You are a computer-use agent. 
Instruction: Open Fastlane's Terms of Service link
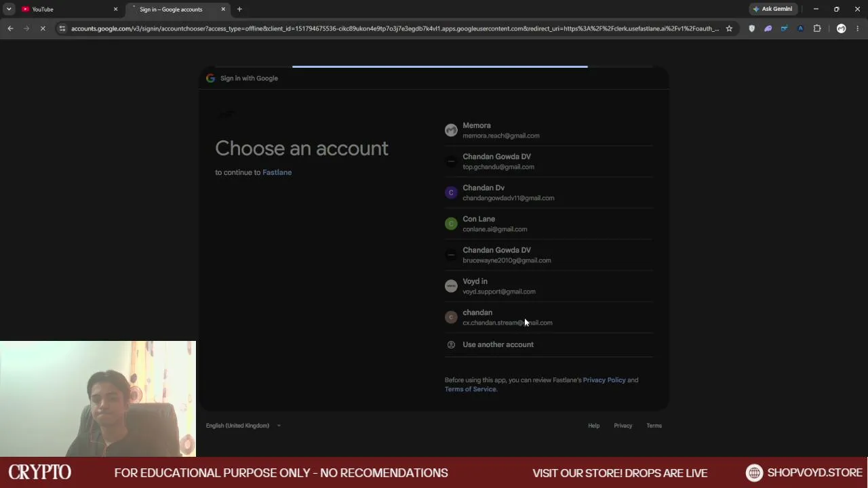coord(470,389)
